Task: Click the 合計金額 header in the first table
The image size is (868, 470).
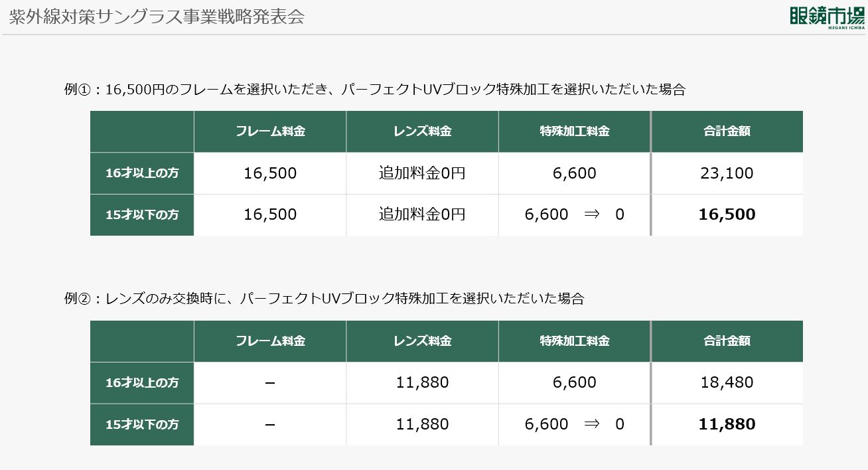Action: point(727,131)
